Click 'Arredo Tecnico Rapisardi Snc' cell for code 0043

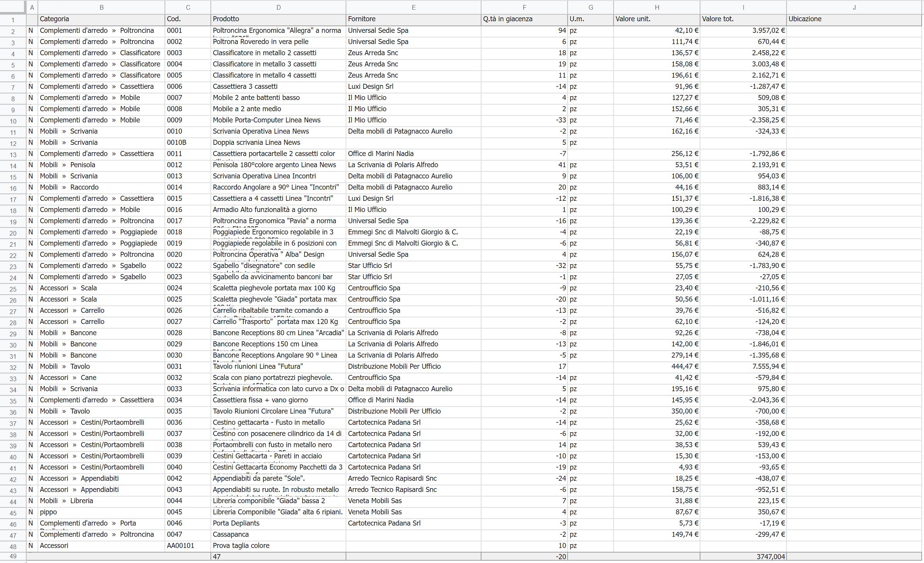pos(414,490)
